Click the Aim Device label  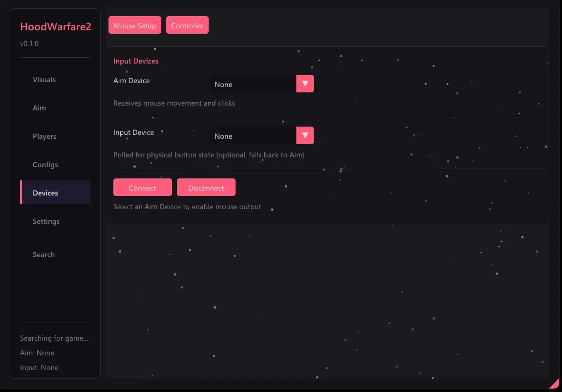(x=131, y=81)
